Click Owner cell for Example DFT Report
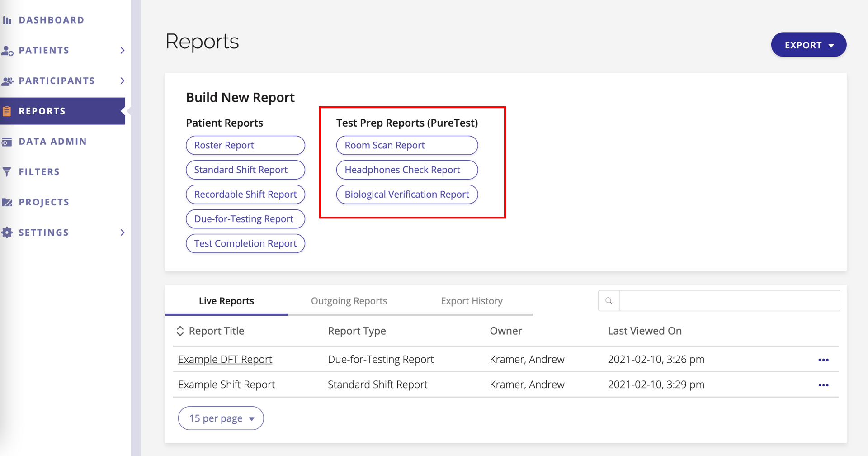The width and height of the screenshot is (868, 456). (527, 359)
